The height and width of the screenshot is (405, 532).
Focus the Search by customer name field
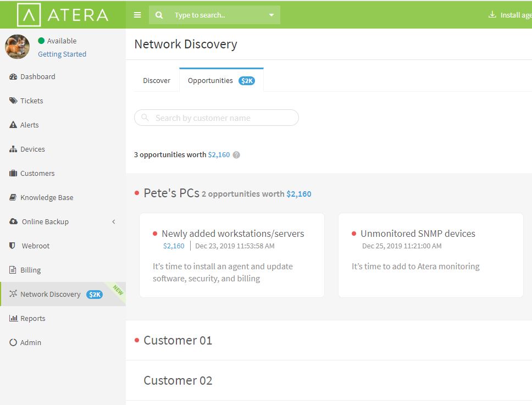[217, 118]
